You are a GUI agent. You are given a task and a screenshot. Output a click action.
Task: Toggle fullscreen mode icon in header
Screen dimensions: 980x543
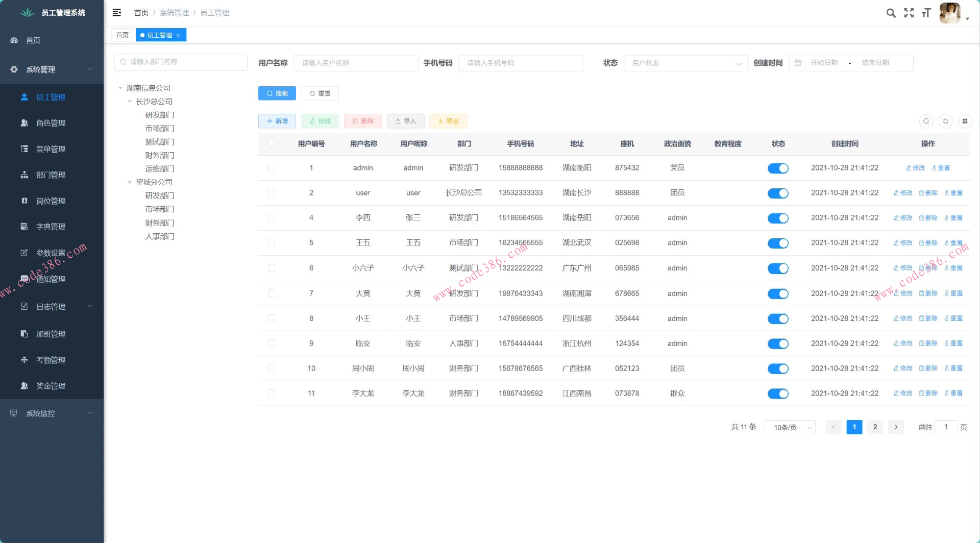coord(909,13)
